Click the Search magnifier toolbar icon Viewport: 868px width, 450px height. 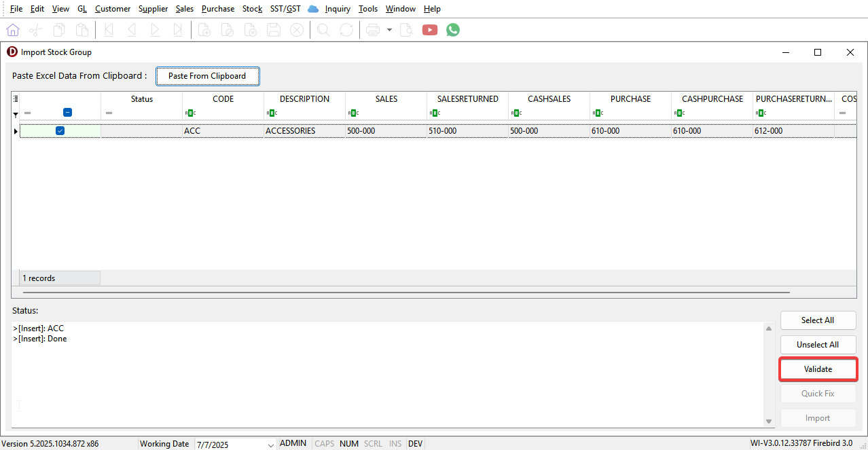click(x=323, y=30)
